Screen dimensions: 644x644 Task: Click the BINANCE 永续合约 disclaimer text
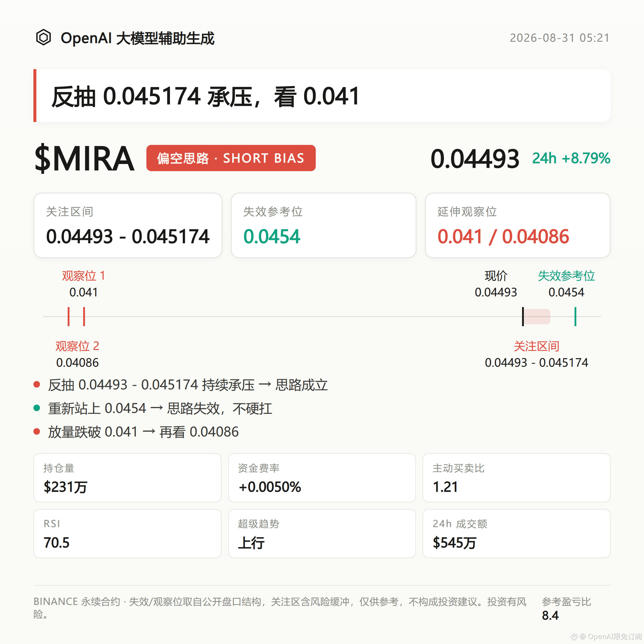[280, 608]
